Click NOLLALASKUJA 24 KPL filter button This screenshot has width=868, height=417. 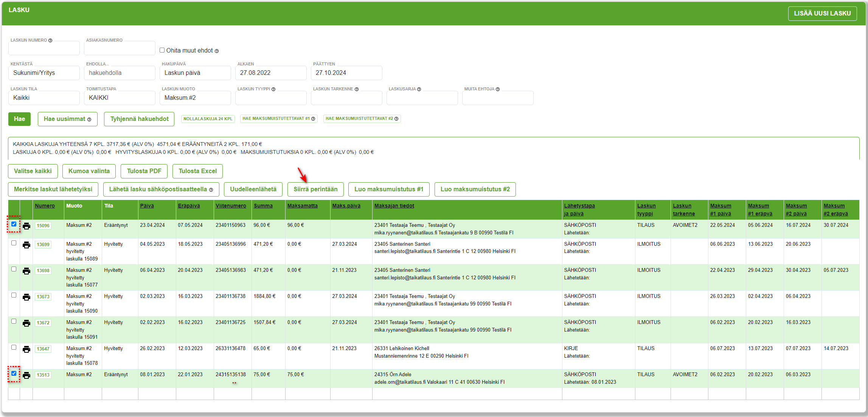tap(208, 119)
